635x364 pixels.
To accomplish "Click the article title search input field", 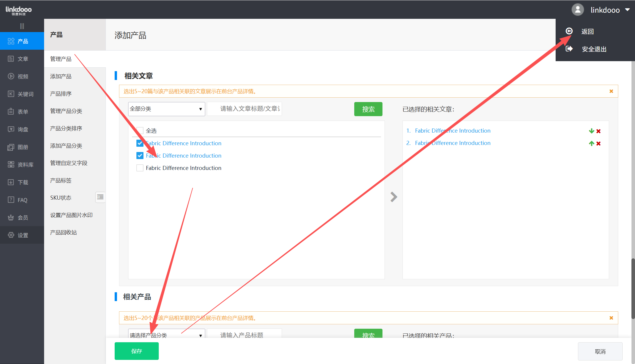I will (244, 109).
